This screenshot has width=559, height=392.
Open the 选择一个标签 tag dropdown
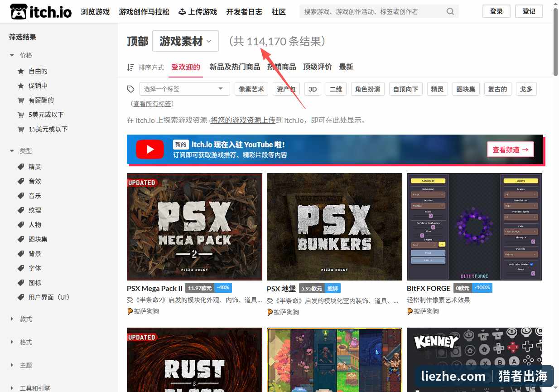(x=185, y=89)
